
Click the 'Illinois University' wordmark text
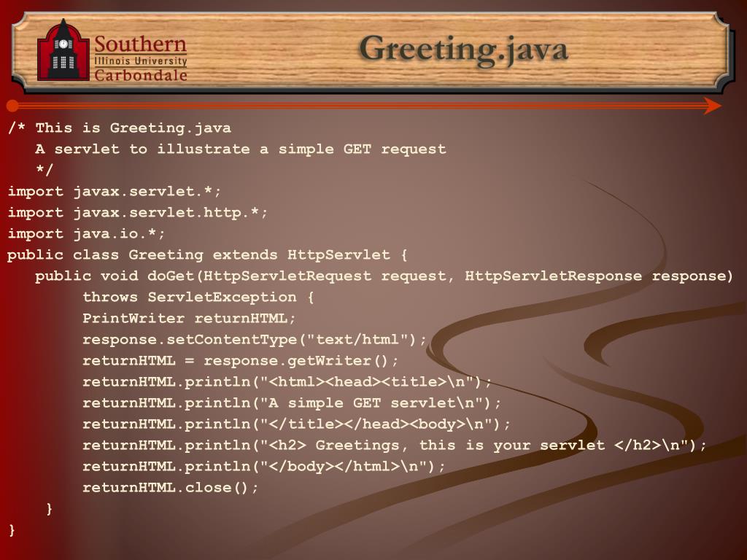(141, 61)
